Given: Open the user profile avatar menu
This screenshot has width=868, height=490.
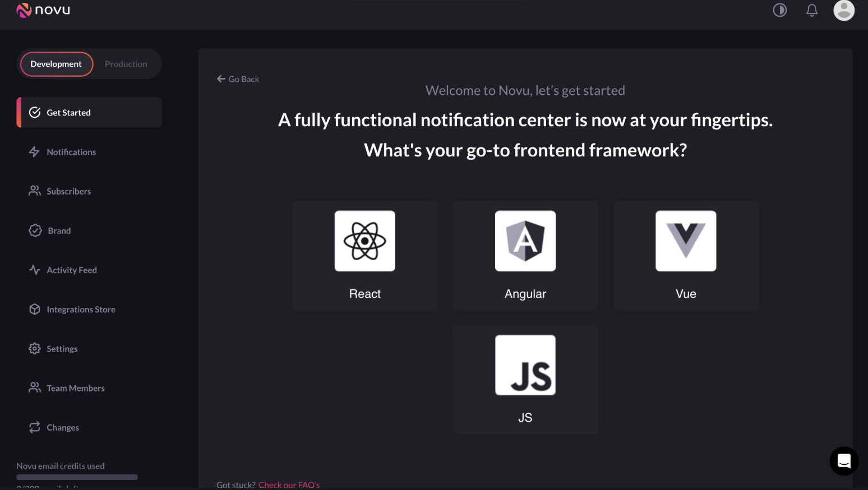Looking at the screenshot, I should pos(844,10).
